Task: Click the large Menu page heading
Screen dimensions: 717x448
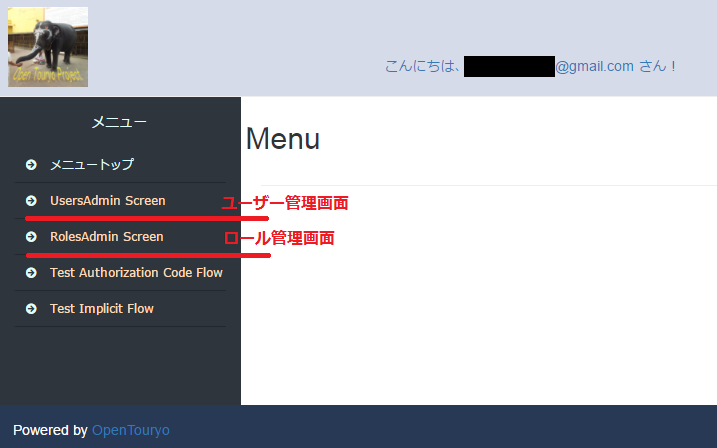Action: (283, 139)
